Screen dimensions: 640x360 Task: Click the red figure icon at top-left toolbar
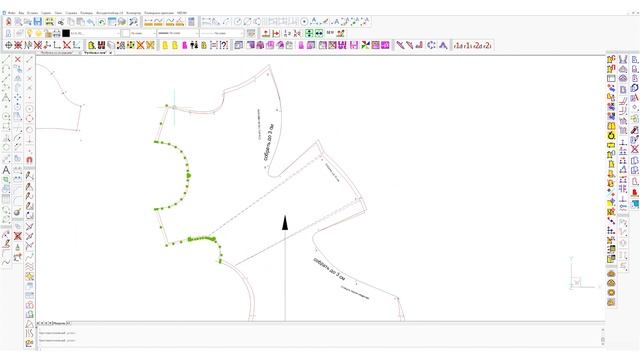coord(8,22)
